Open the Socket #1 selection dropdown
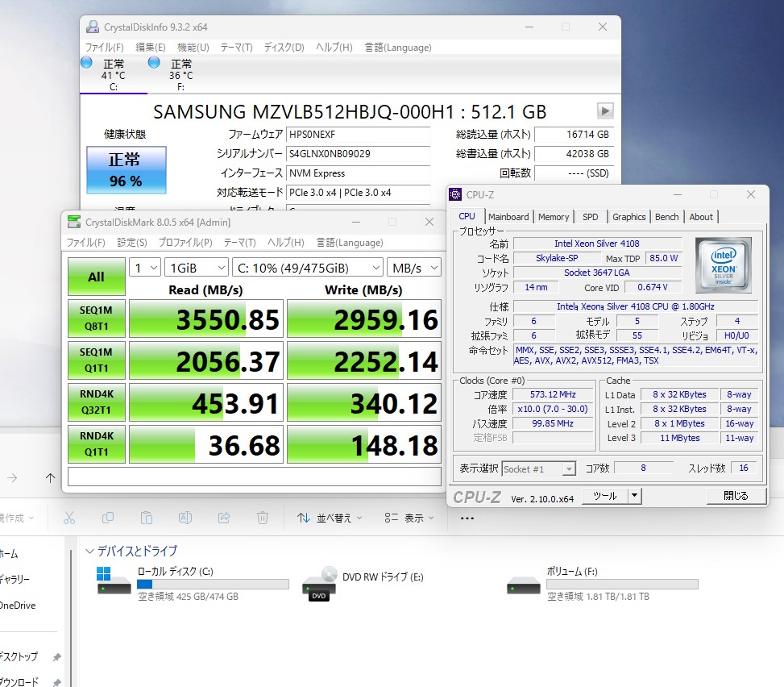The width and height of the screenshot is (784, 687). [x=538, y=468]
